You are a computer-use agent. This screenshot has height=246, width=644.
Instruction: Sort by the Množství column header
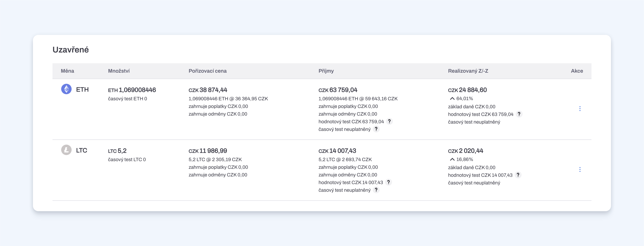click(x=119, y=71)
